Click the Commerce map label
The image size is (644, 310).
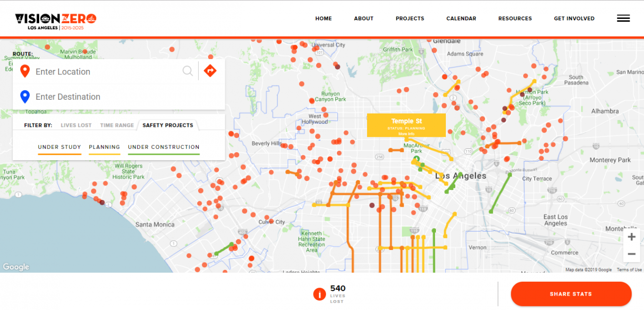pos(564,252)
